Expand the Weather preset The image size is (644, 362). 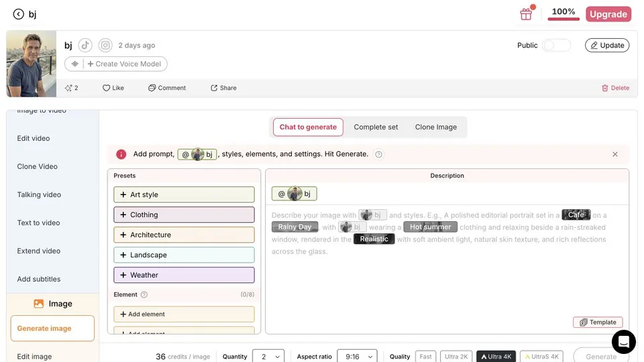[184, 275]
